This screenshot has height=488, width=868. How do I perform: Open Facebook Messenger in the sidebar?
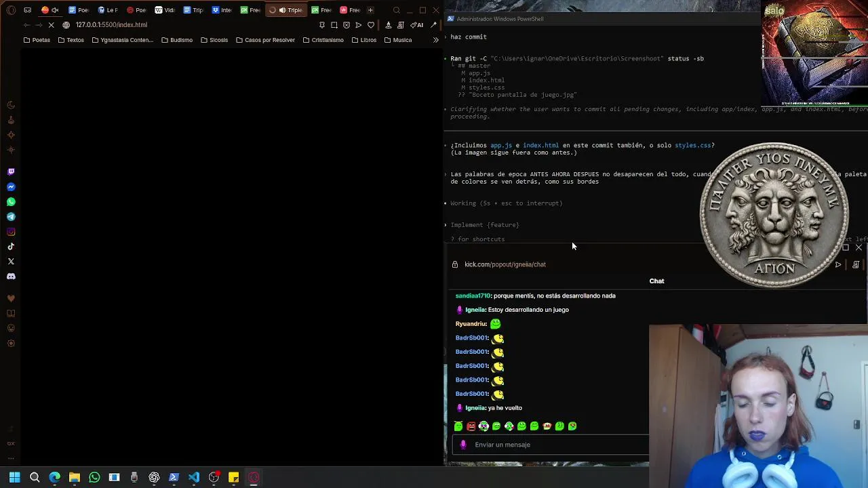coord(11,187)
